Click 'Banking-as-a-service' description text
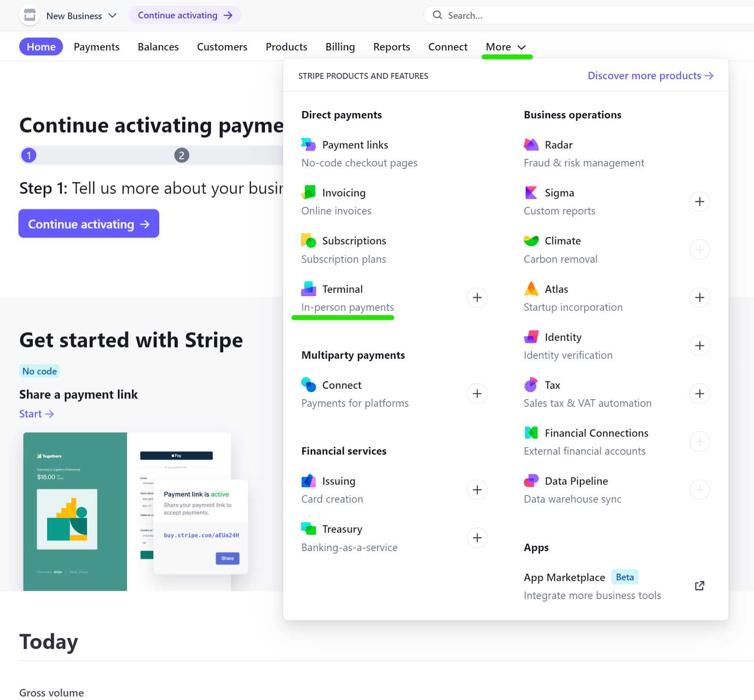The width and height of the screenshot is (754, 700). point(350,547)
